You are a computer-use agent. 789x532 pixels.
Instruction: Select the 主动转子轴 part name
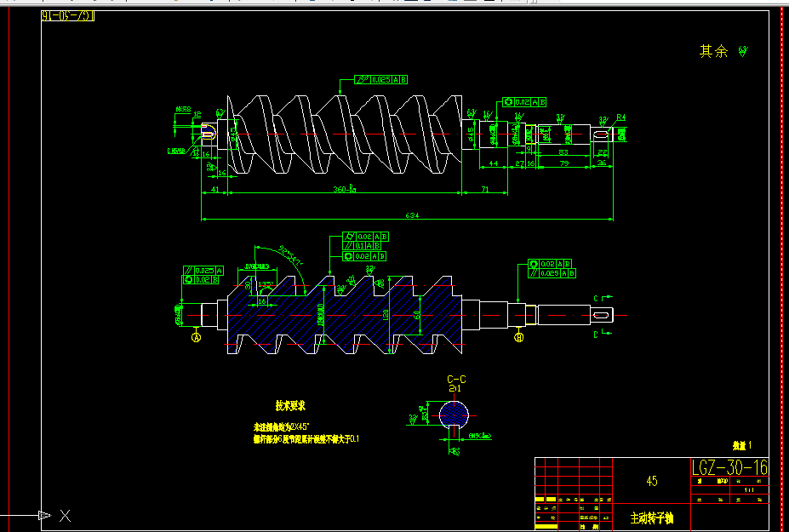(x=652, y=518)
